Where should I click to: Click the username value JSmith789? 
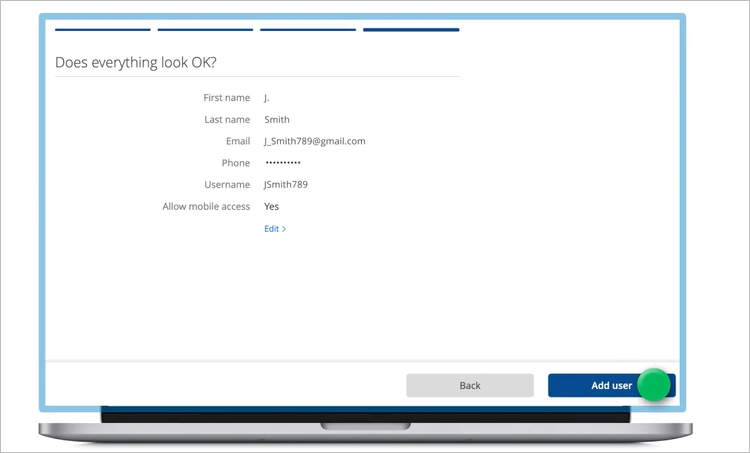coord(286,185)
